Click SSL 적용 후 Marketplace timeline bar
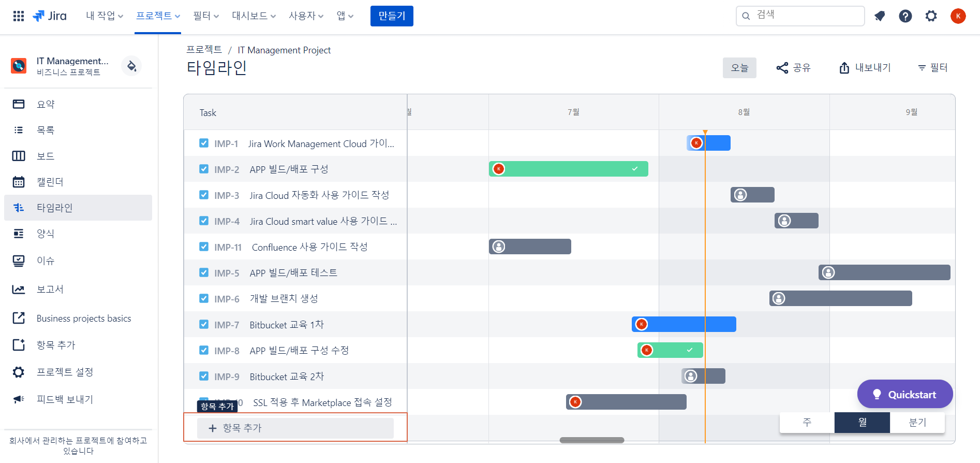Viewport: 980px width, 463px height. [x=626, y=402]
